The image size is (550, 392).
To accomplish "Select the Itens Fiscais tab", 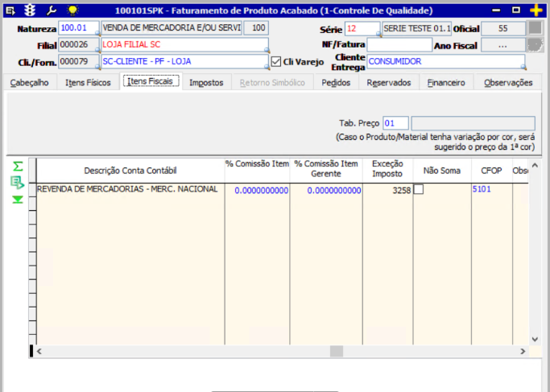I will (151, 81).
